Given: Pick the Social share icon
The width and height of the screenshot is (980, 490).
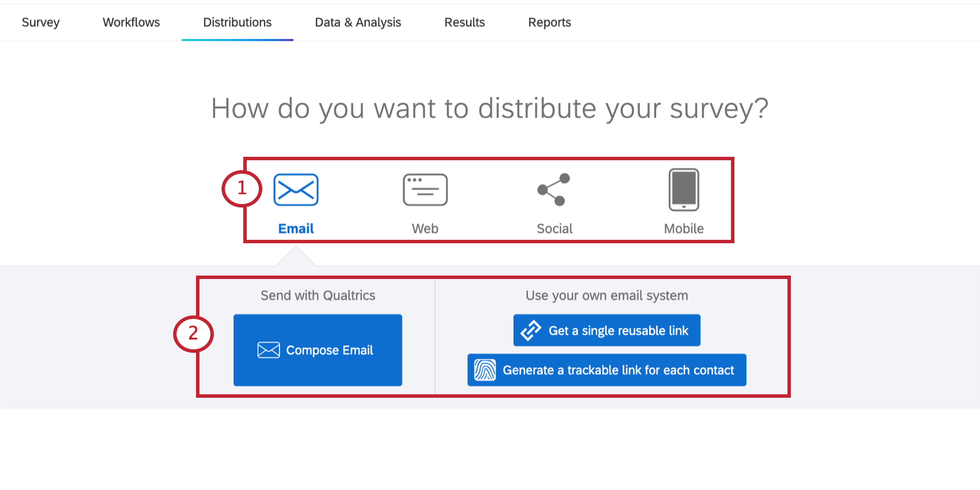Looking at the screenshot, I should (554, 190).
